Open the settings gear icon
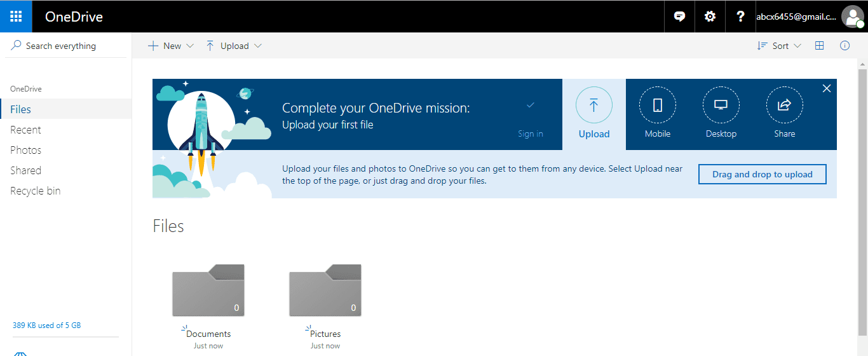Image resolution: width=868 pixels, height=356 pixels. pyautogui.click(x=710, y=17)
